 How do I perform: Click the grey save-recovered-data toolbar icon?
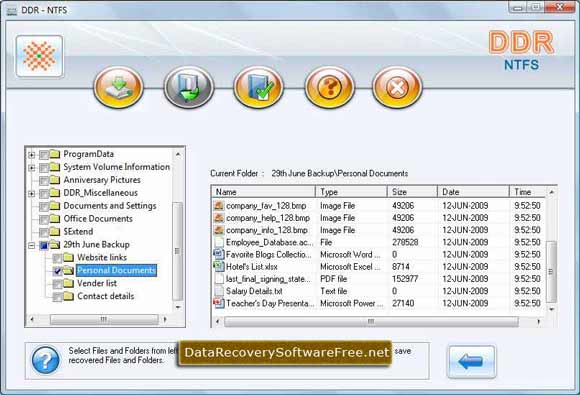click(x=189, y=87)
